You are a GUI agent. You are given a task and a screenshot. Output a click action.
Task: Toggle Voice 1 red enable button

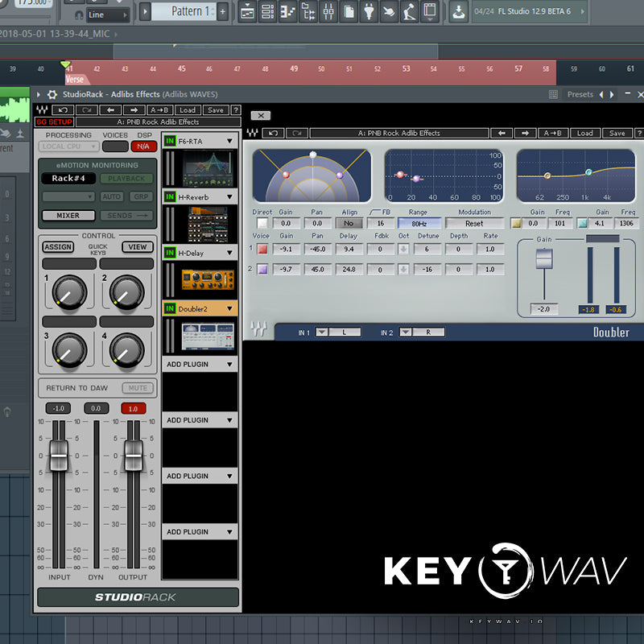pos(262,249)
